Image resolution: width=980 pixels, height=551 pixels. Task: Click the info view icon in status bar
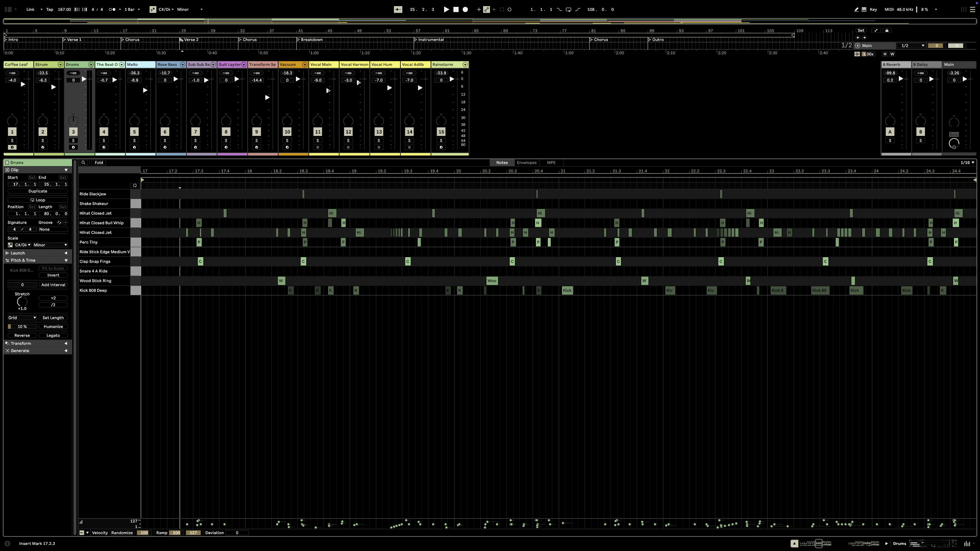coord(7,543)
